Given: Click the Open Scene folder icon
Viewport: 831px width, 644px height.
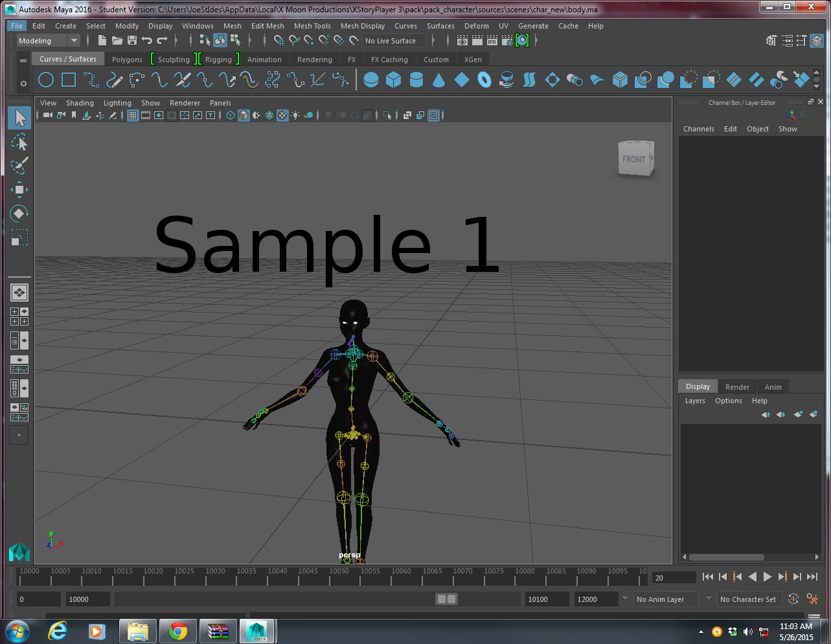Looking at the screenshot, I should point(117,40).
